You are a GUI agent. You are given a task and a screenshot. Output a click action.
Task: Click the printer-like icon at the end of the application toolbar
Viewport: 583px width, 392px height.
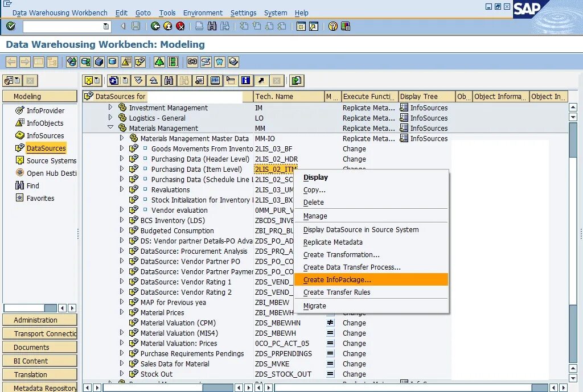tap(233, 61)
